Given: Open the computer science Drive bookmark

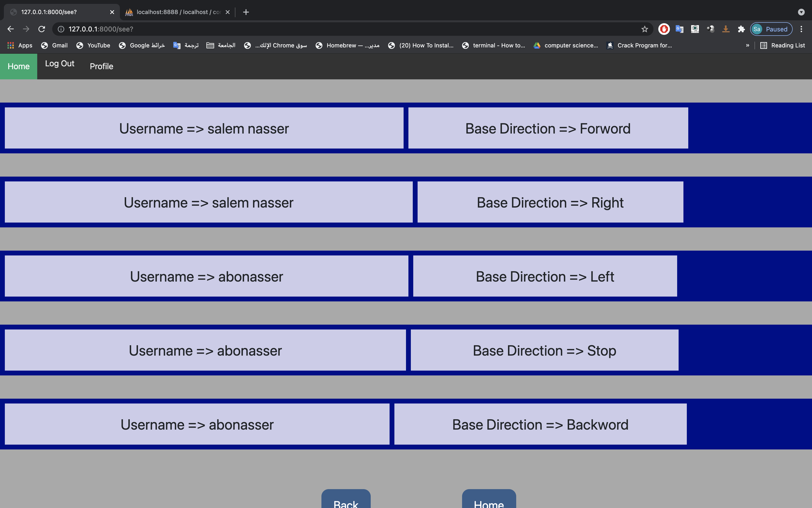Looking at the screenshot, I should point(566,45).
